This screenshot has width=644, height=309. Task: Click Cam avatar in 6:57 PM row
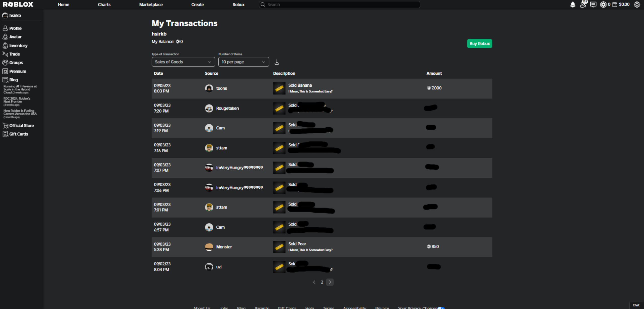[x=209, y=227]
